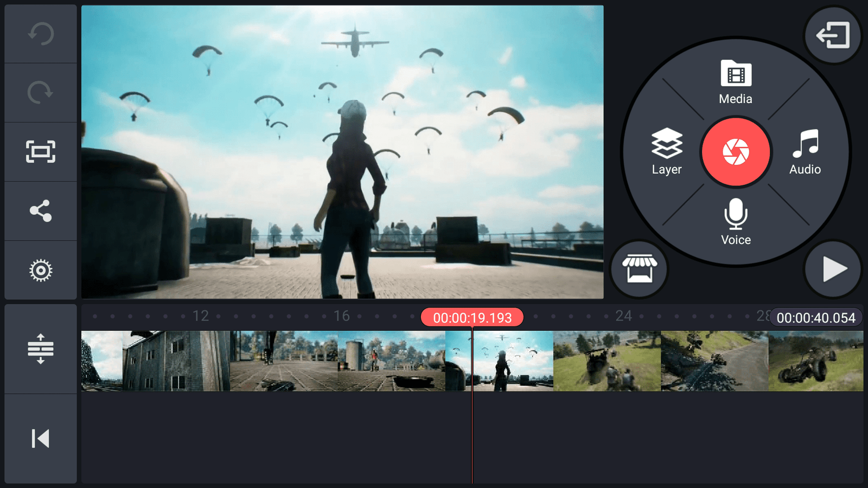The image size is (868, 488).
Task: Click the current time 00:00:19.193 marker
Action: point(472,317)
